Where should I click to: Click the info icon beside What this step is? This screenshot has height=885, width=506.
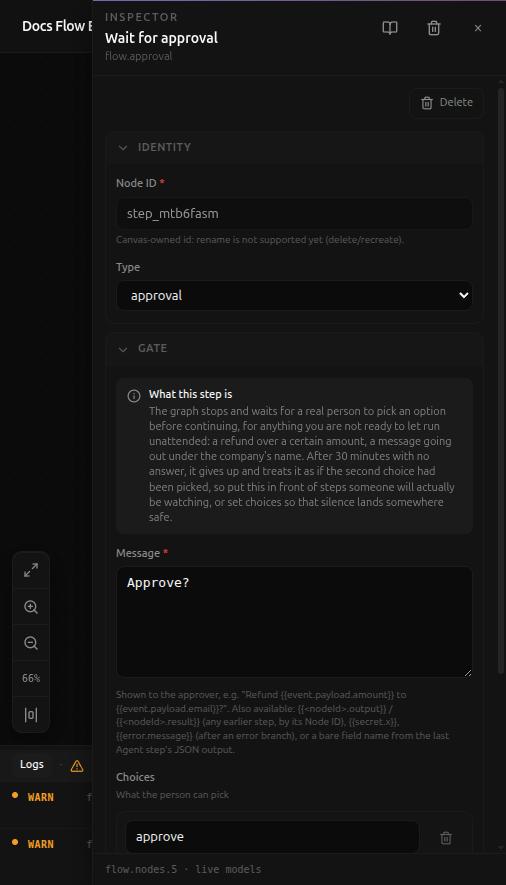tap(134, 396)
